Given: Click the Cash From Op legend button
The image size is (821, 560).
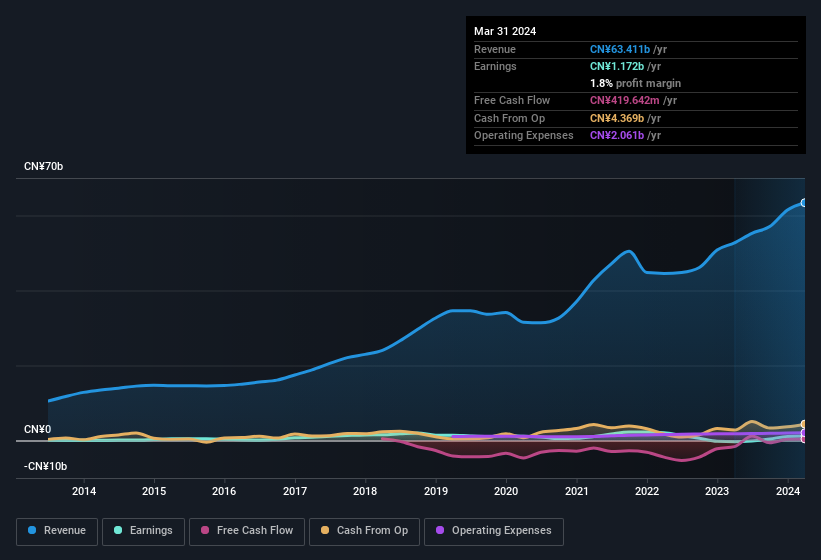Looking at the screenshot, I should click(364, 531).
